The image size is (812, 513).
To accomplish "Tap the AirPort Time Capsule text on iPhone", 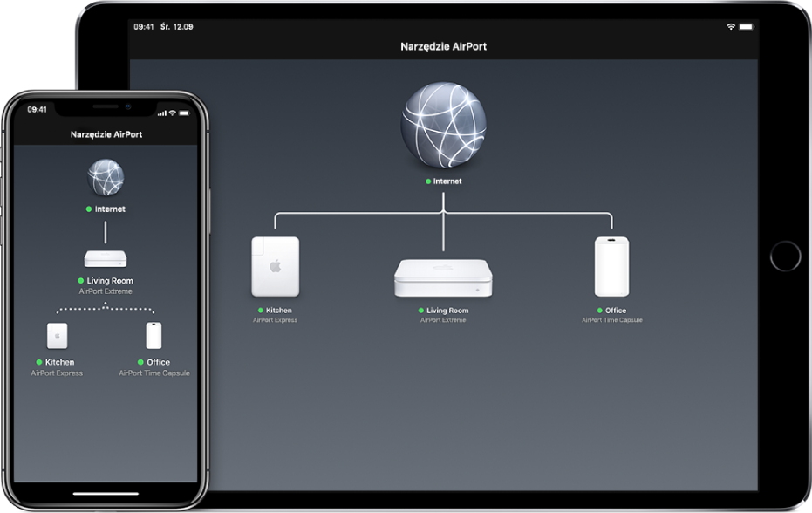I will (154, 373).
